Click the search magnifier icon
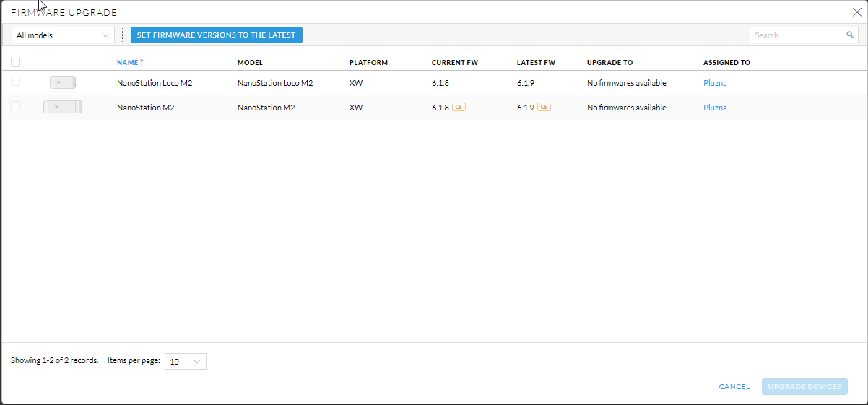Image resolution: width=868 pixels, height=405 pixels. [850, 35]
